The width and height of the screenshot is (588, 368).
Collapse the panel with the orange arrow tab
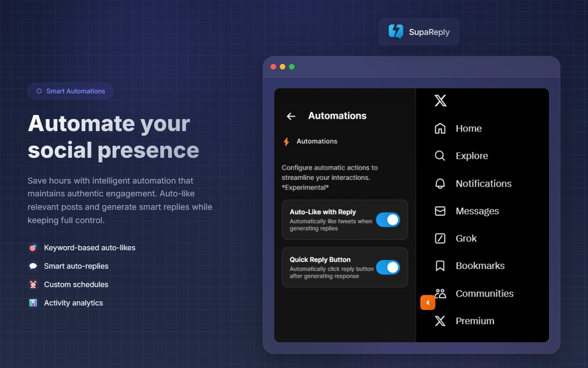point(428,303)
